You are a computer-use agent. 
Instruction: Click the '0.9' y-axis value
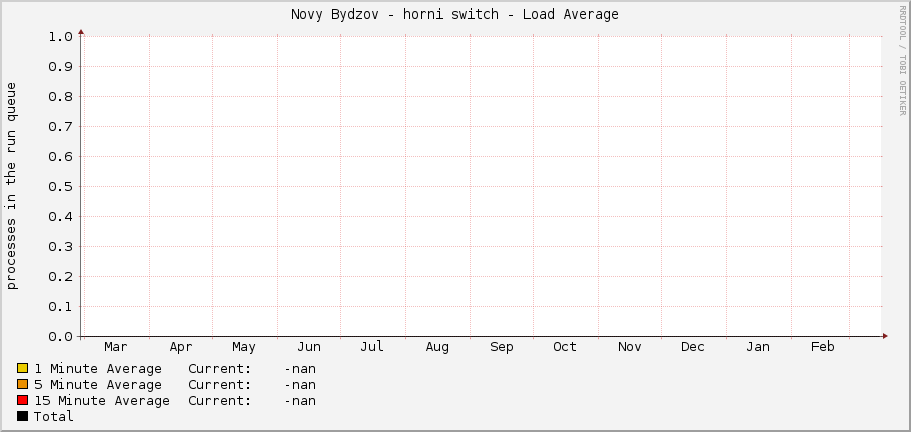(x=60, y=67)
